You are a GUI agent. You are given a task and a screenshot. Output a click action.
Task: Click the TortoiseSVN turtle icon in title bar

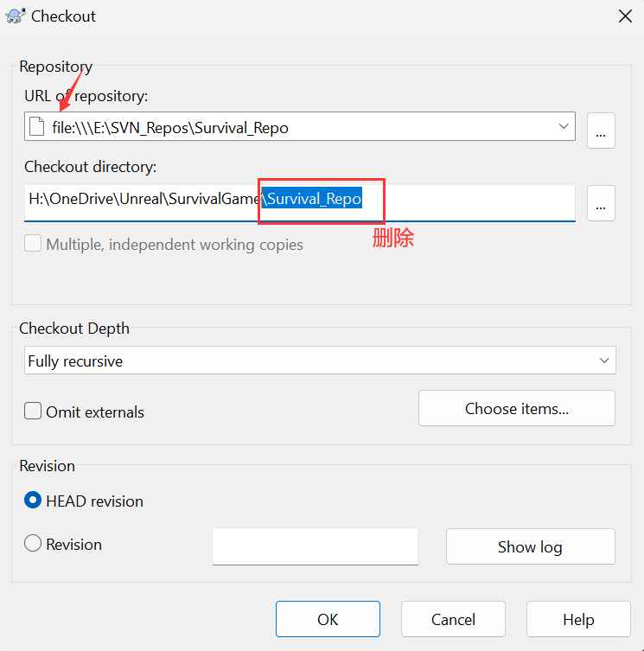click(16, 16)
